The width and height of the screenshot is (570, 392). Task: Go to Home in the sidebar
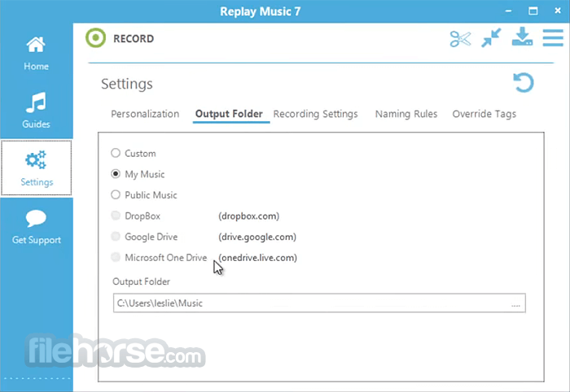pyautogui.click(x=36, y=54)
